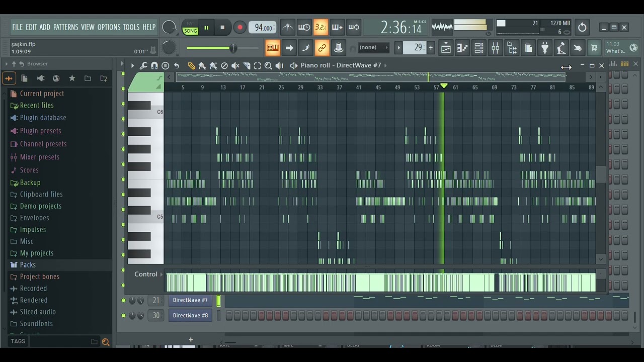Toggle the overdub blend recording button
Screen dimensions: 644x362
337,27
